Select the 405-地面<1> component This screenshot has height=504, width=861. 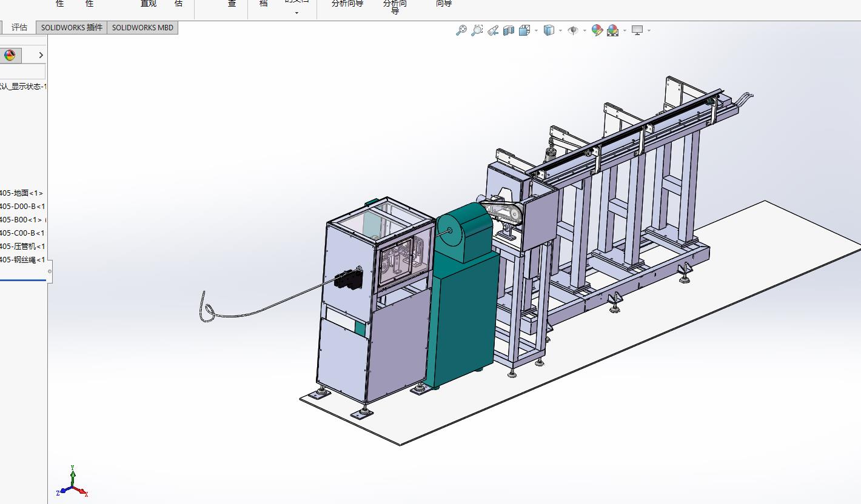[22, 193]
